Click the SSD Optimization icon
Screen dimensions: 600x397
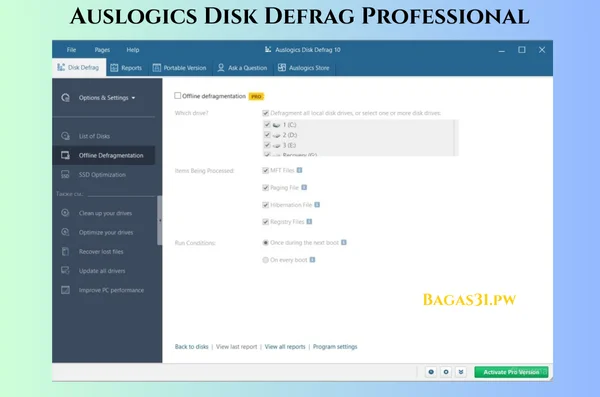point(65,175)
